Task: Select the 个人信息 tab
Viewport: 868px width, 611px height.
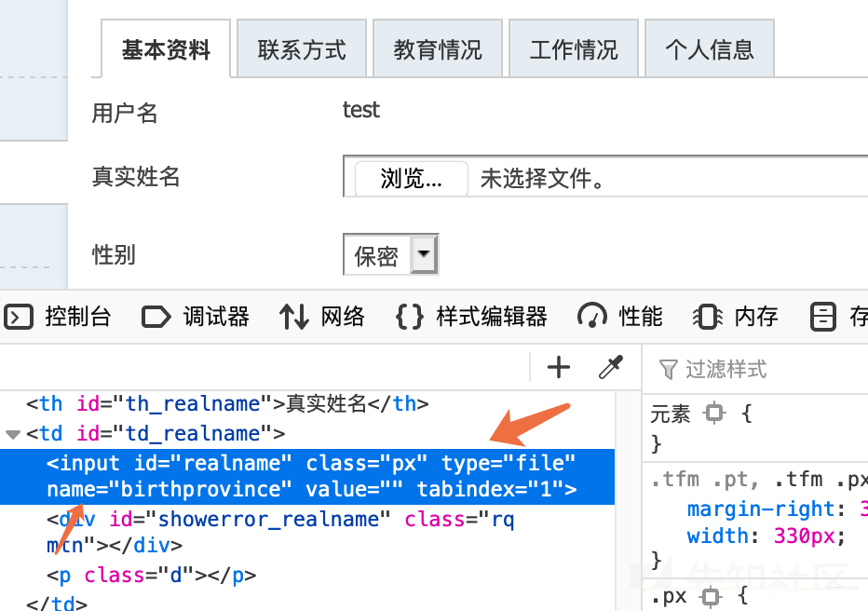Action: [x=709, y=49]
